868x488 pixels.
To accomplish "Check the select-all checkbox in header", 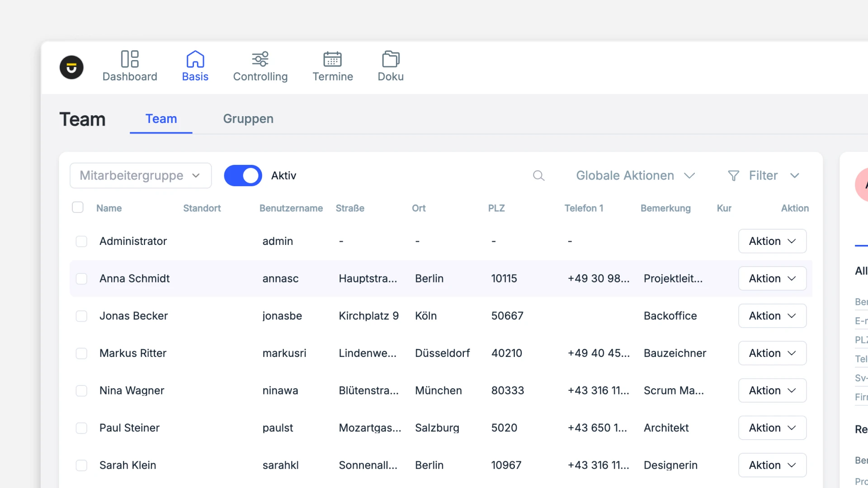I will pos(78,207).
